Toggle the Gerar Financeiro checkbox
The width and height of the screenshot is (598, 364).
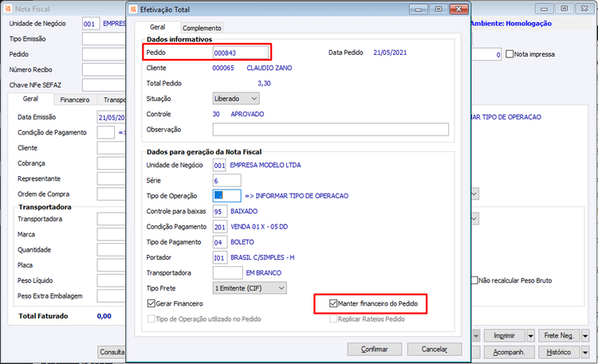click(x=151, y=303)
